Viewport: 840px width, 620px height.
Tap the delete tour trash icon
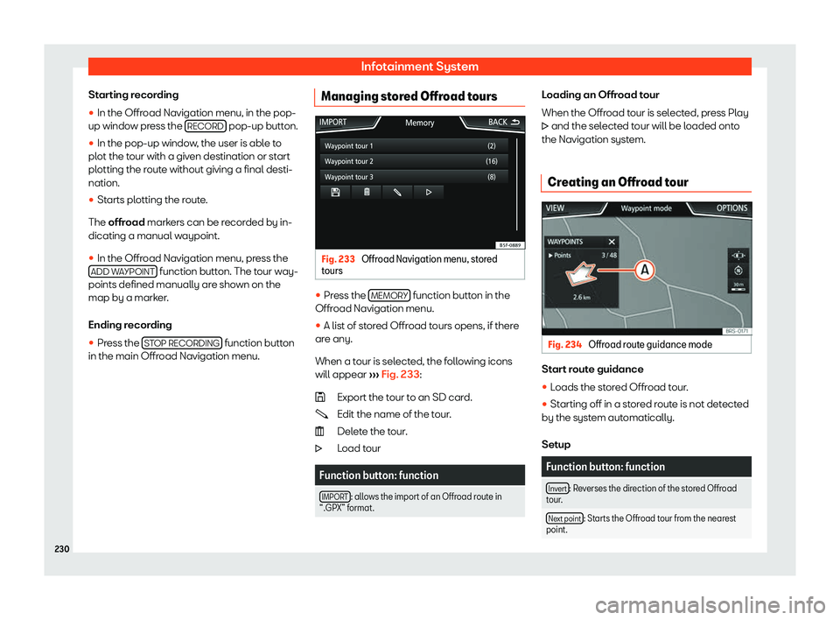point(366,193)
